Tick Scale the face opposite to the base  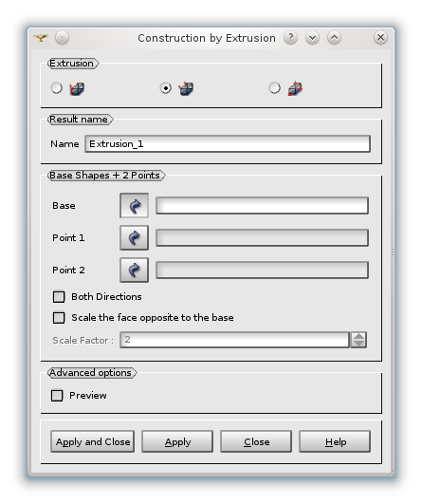(59, 318)
